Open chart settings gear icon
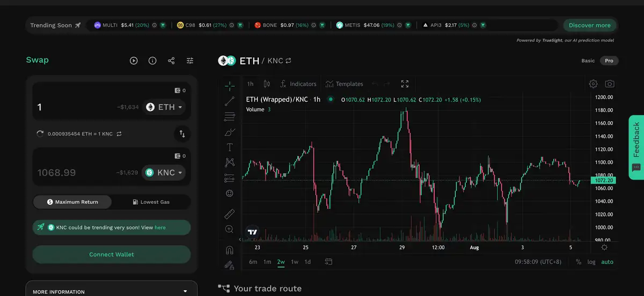Viewport: 644px width, 296px height. pyautogui.click(x=593, y=84)
